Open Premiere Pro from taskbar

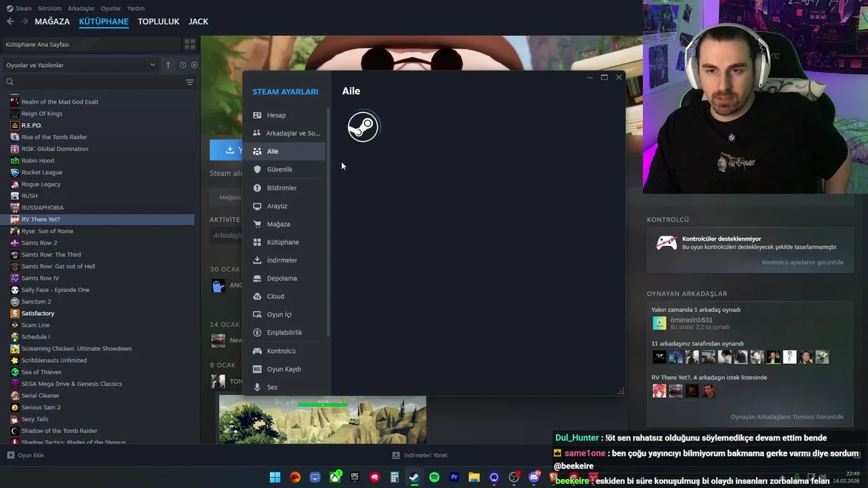(x=454, y=477)
